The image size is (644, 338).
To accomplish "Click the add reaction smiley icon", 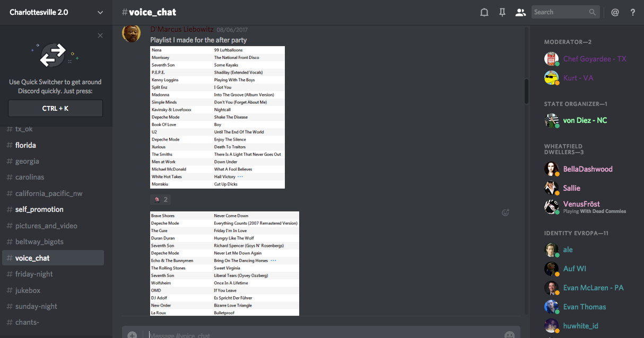I will point(506,212).
